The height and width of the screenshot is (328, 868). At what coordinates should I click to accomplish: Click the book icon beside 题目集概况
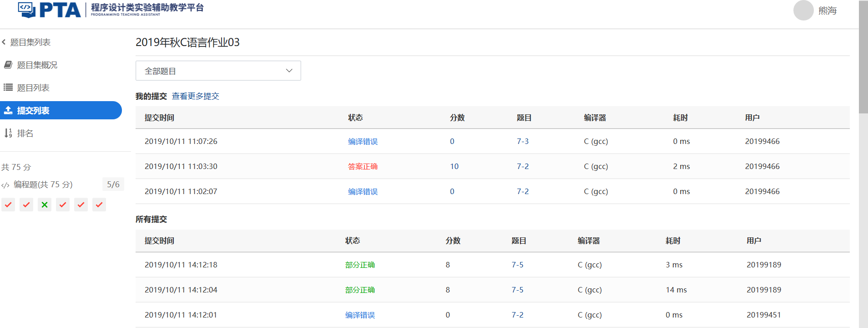[8, 65]
